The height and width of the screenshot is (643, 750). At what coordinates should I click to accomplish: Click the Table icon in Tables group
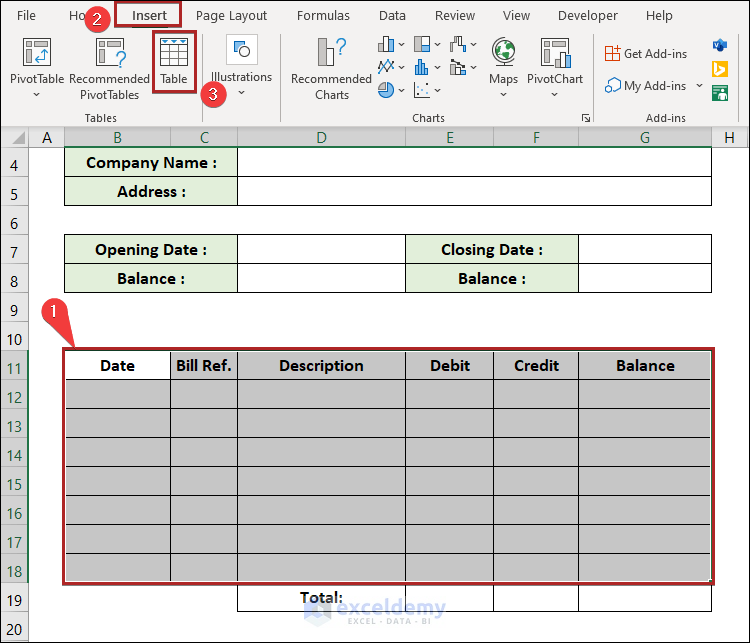coord(174,53)
